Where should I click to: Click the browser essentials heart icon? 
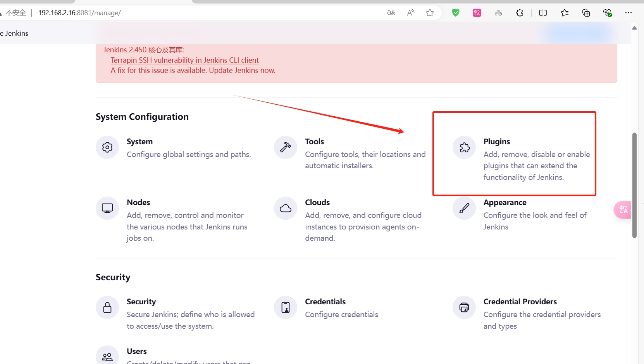(607, 13)
